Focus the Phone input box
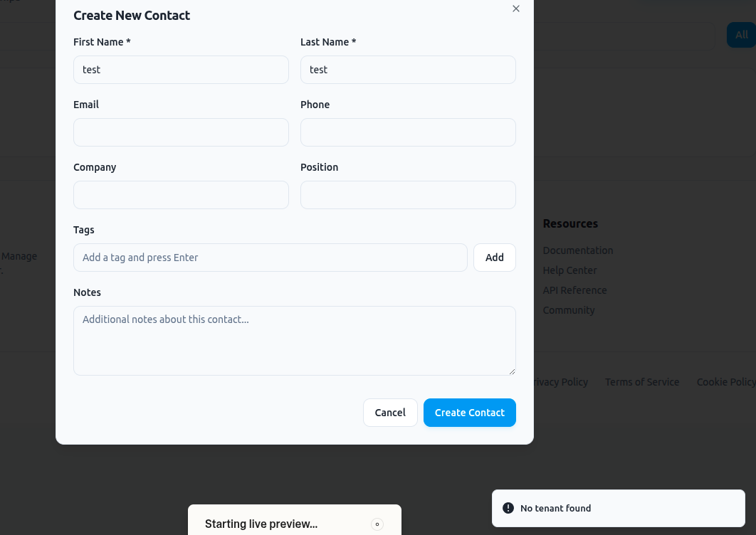756x535 pixels. pos(408,132)
